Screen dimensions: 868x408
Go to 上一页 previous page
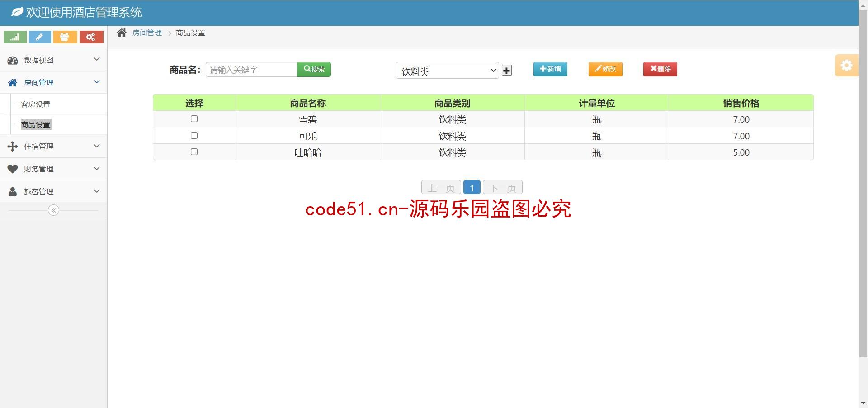tap(441, 188)
